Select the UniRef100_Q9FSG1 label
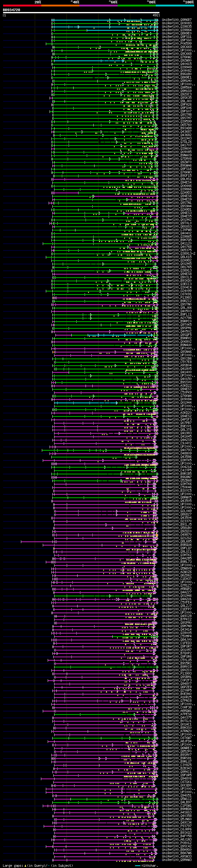This screenshot has height=868, width=197. pos(176,37)
